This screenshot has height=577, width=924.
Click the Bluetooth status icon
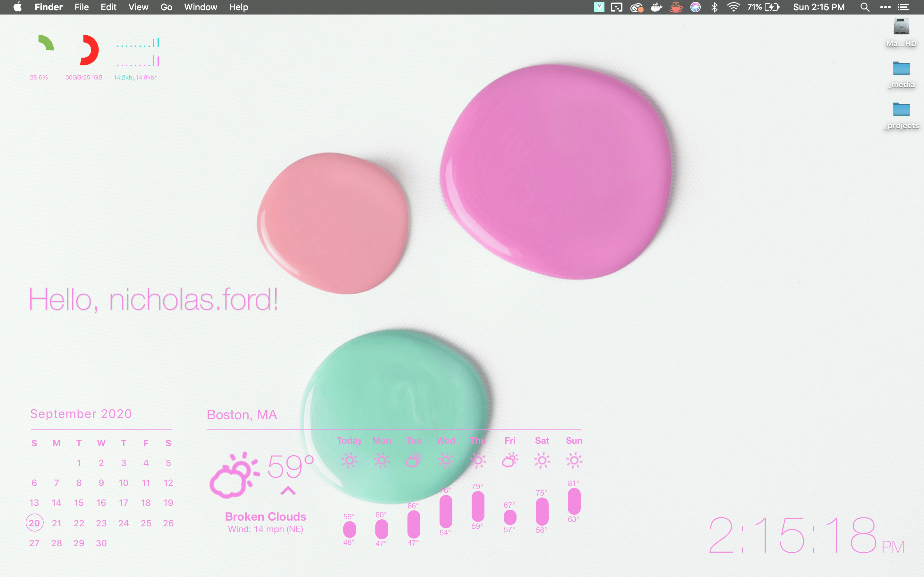pos(714,7)
